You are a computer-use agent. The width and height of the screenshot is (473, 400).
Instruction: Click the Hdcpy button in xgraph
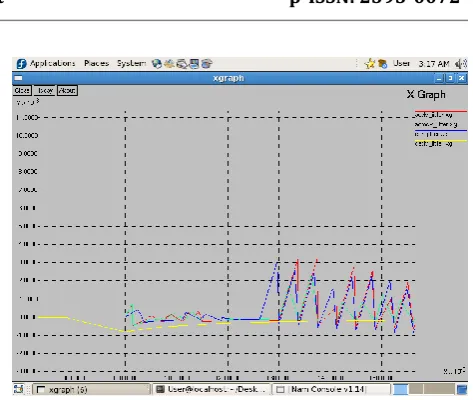pyautogui.click(x=44, y=90)
